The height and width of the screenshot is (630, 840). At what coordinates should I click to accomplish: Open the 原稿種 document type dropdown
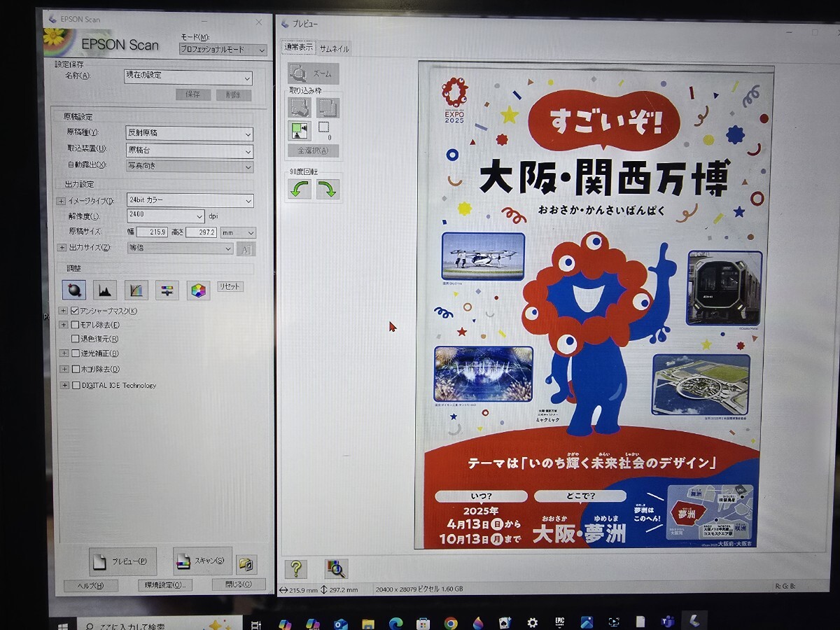[189, 134]
